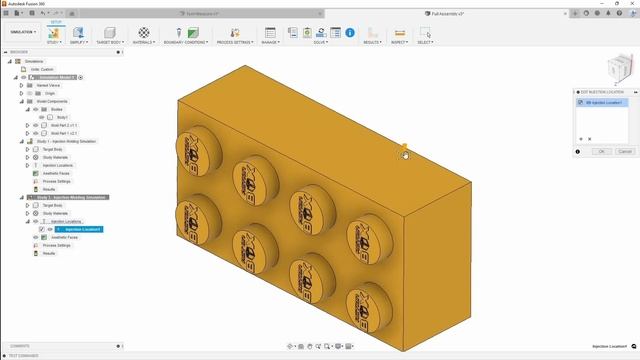Open the Boundary Conditions dropdown
The image size is (640, 360).
pyautogui.click(x=186, y=42)
